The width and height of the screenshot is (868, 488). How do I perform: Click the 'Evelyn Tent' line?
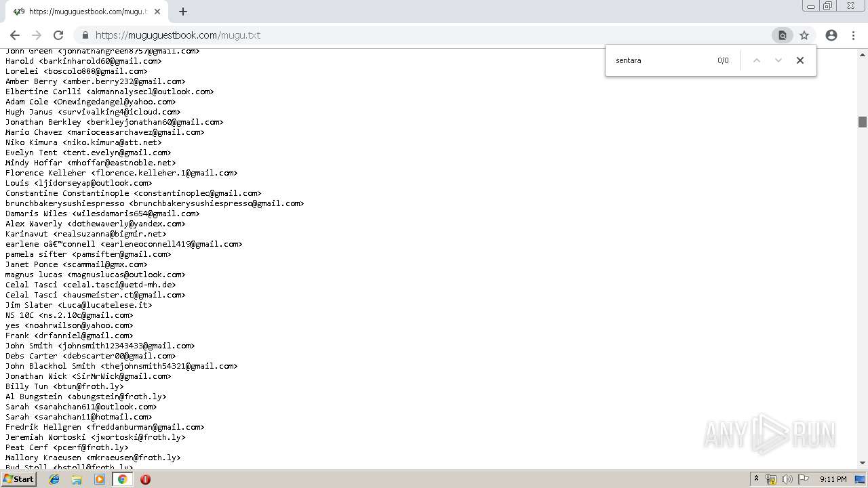point(88,152)
